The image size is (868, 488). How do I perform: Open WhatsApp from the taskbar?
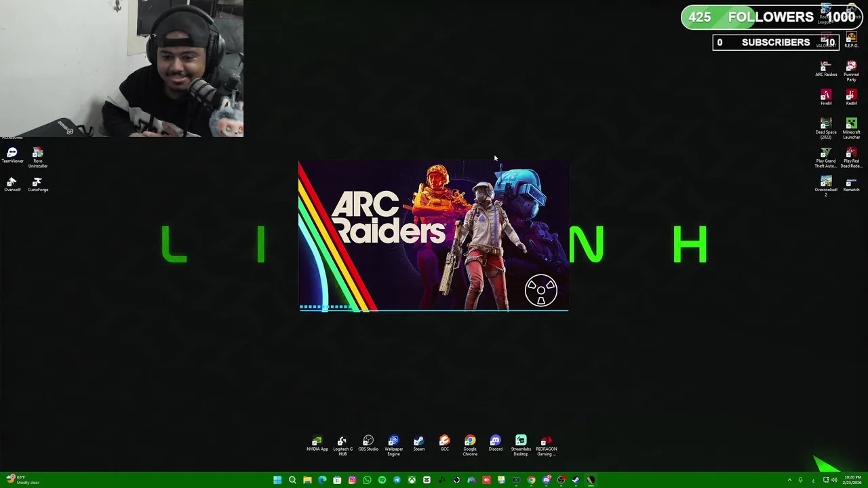(367, 480)
